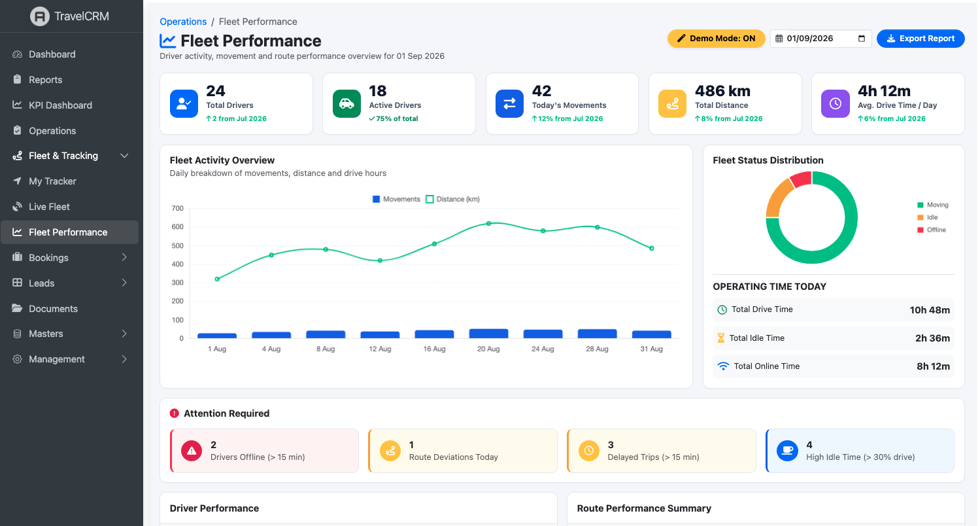Click the 28 Aug movements bar
The width and height of the screenshot is (980, 526).
[x=597, y=334]
